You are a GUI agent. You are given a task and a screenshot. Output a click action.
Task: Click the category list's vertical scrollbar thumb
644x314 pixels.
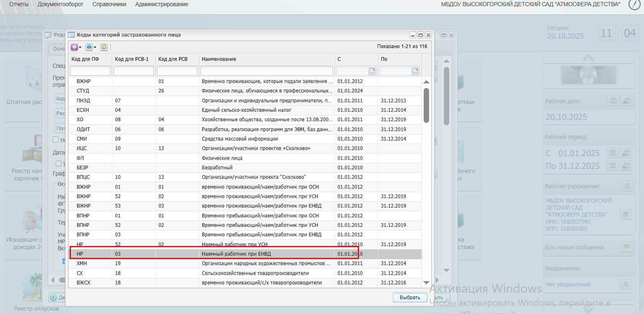(426, 105)
